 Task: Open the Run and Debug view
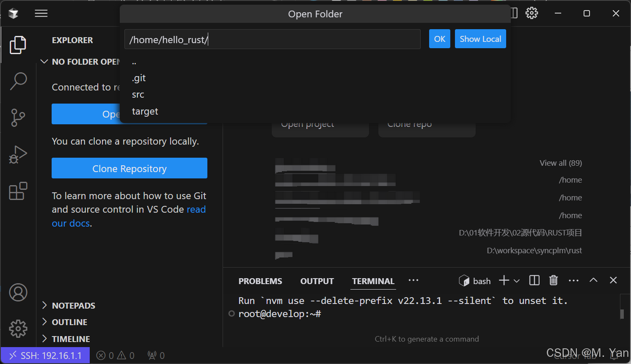[x=18, y=154]
